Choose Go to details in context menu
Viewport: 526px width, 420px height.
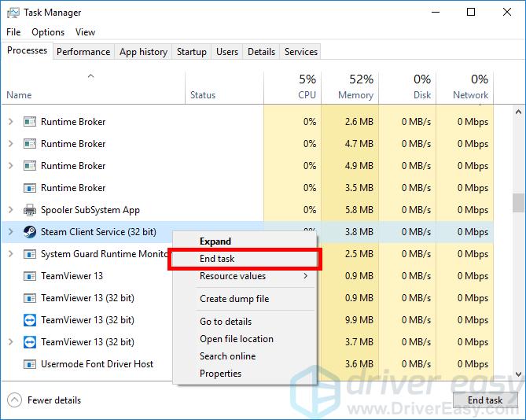pyautogui.click(x=245, y=322)
